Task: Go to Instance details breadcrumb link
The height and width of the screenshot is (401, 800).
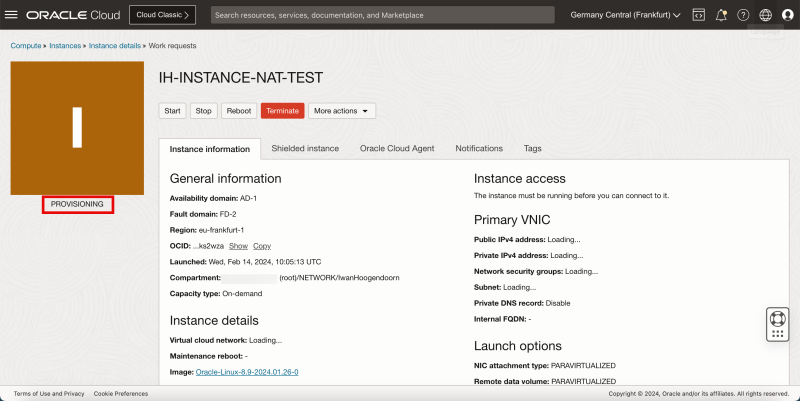Action: 114,45
